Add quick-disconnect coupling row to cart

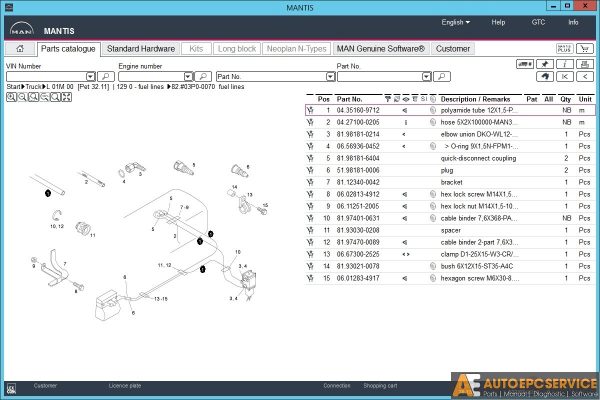tap(310, 158)
